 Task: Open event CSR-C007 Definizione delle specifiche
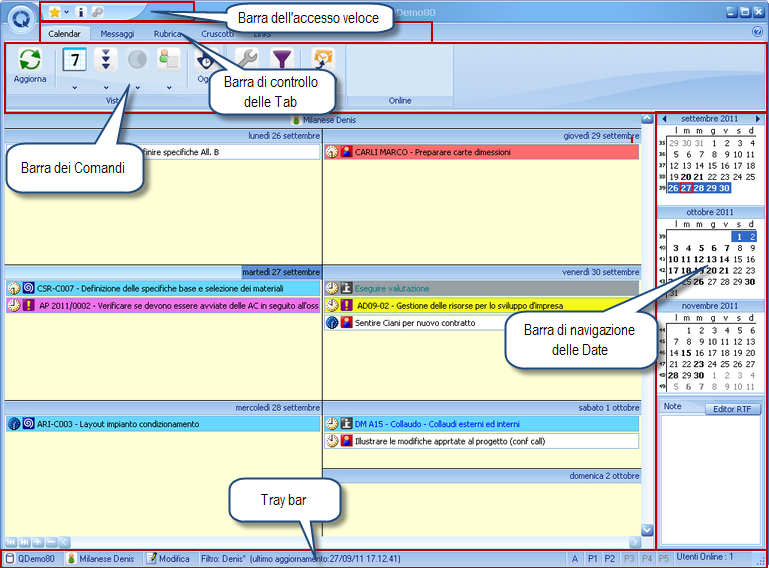(163, 288)
